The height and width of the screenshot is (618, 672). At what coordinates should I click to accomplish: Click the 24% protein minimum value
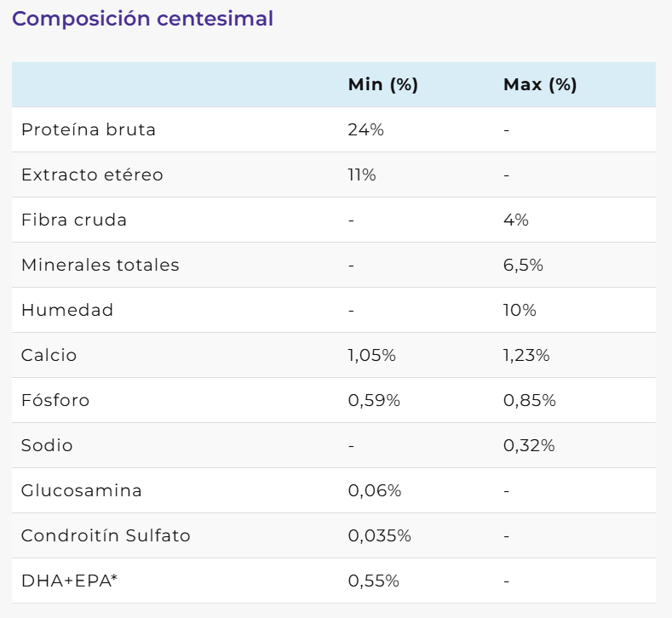(365, 129)
